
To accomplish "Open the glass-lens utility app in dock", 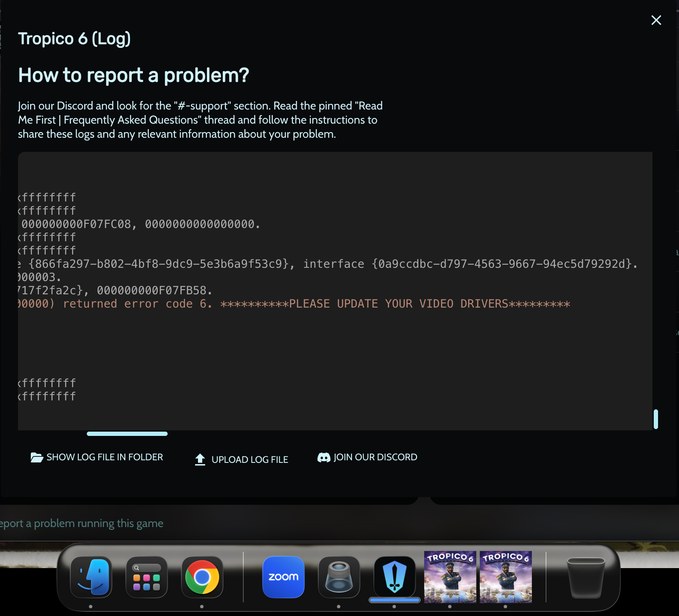I will click(339, 577).
